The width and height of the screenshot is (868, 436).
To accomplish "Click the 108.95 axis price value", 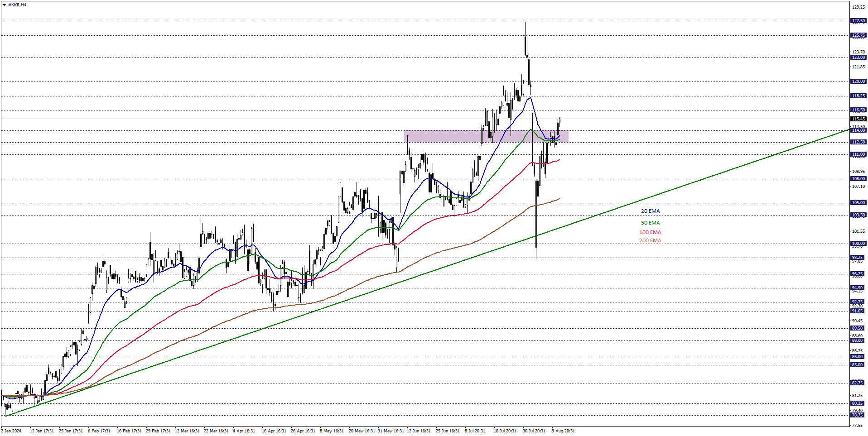I will click(858, 172).
